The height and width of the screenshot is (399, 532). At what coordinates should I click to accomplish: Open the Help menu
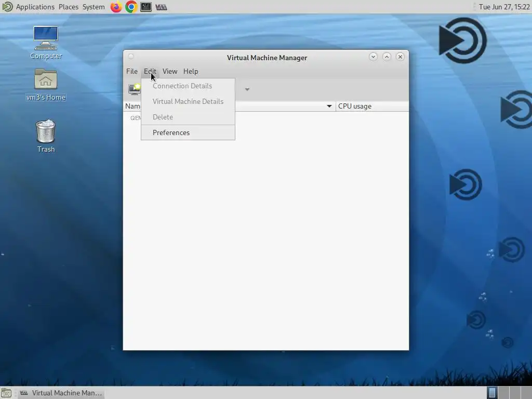click(x=191, y=71)
